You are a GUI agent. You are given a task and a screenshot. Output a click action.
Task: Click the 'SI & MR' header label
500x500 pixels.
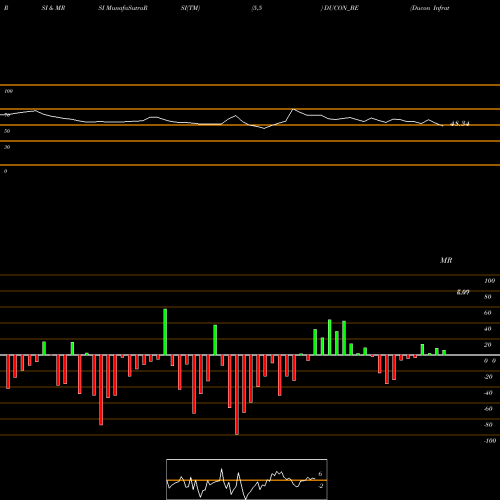(53, 8)
